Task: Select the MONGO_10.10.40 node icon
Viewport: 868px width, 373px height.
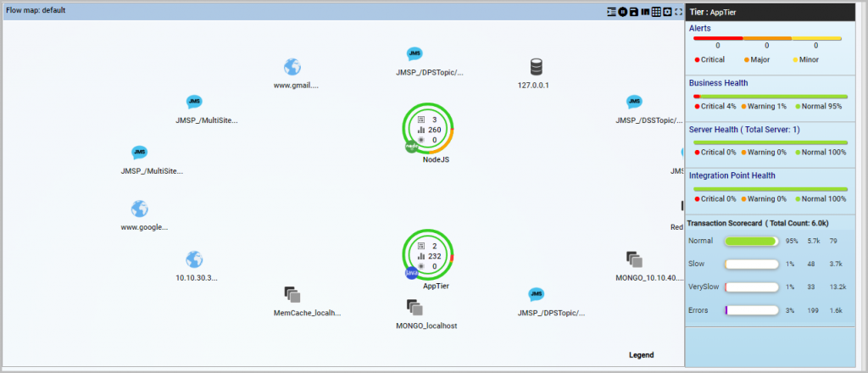Action: [x=634, y=259]
